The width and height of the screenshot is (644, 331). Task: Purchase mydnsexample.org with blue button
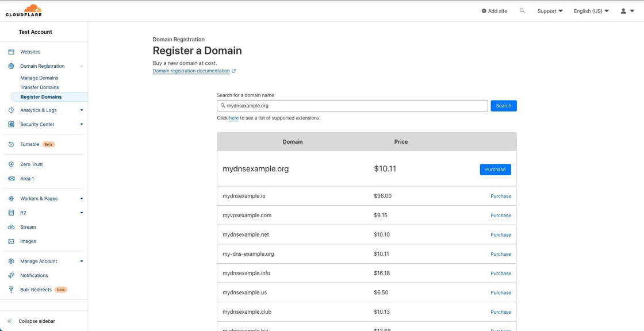point(495,170)
